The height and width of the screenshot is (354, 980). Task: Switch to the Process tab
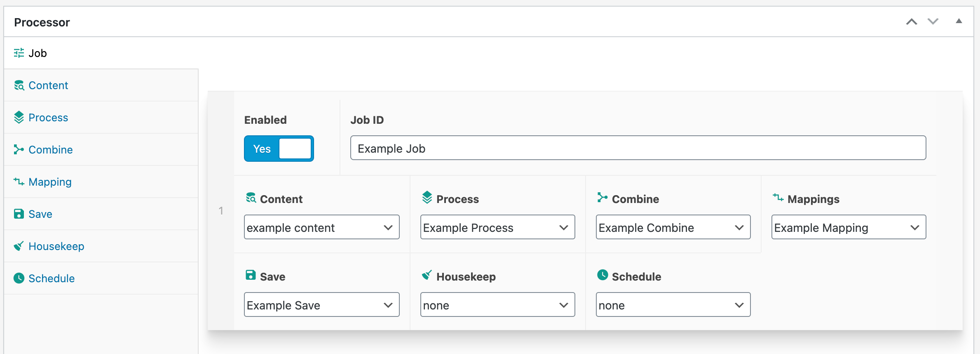(x=101, y=118)
